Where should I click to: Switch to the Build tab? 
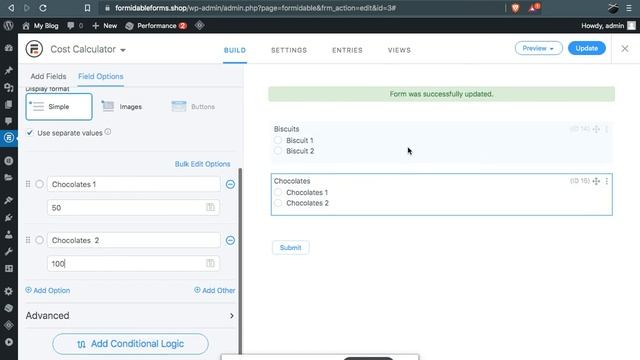[235, 50]
